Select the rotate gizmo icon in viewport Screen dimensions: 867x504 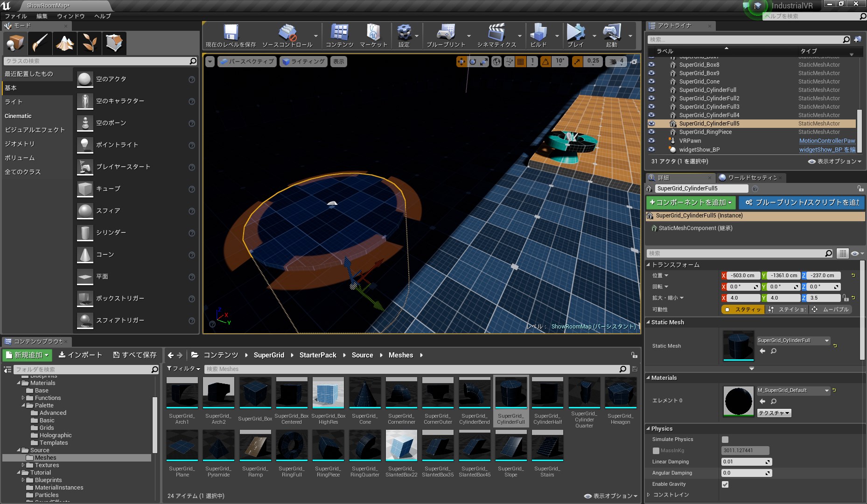tap(473, 62)
